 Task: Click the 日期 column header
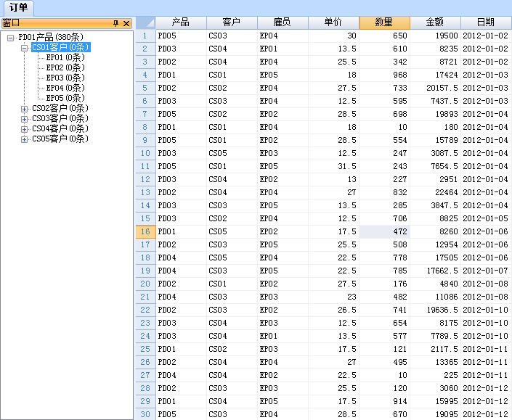pos(486,22)
